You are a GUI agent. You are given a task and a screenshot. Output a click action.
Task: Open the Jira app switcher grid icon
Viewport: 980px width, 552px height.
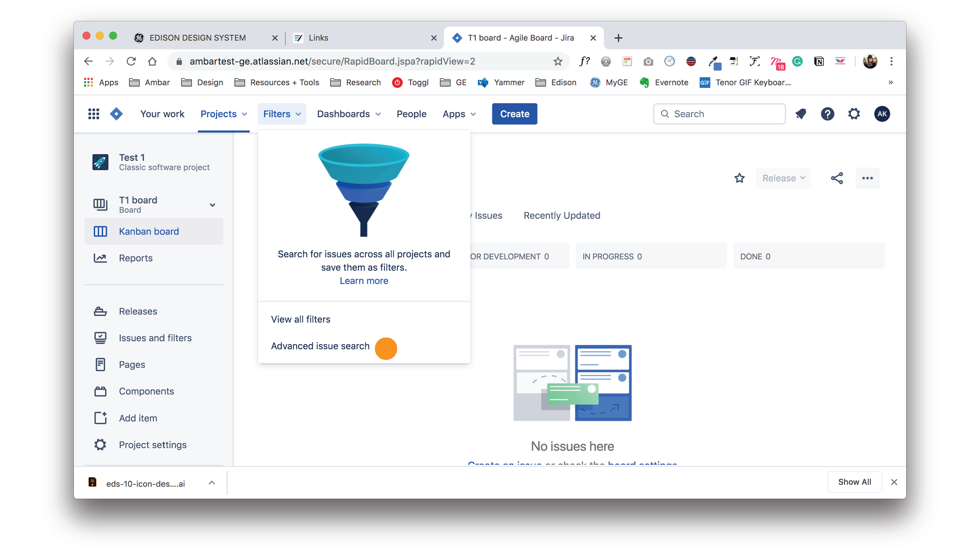tap(94, 114)
